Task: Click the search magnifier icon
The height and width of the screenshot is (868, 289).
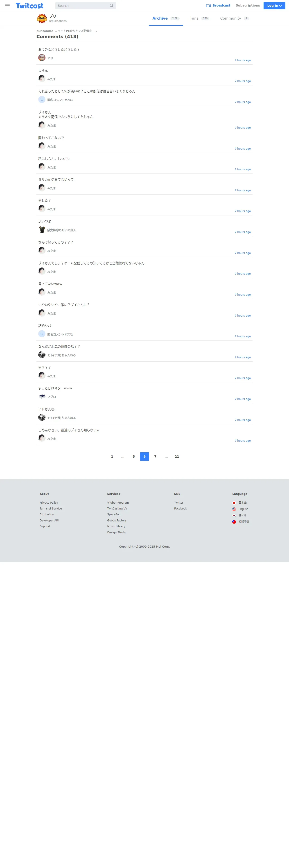Action: (111, 6)
